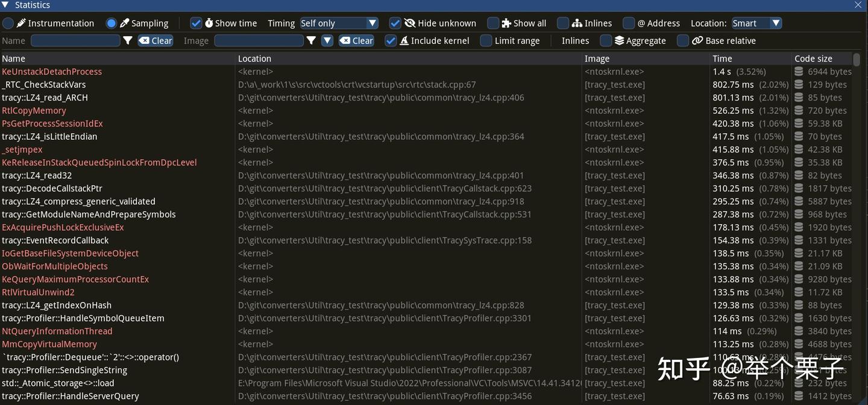This screenshot has height=405, width=868.
Task: Enable the @ Address checkbox
Action: click(629, 23)
